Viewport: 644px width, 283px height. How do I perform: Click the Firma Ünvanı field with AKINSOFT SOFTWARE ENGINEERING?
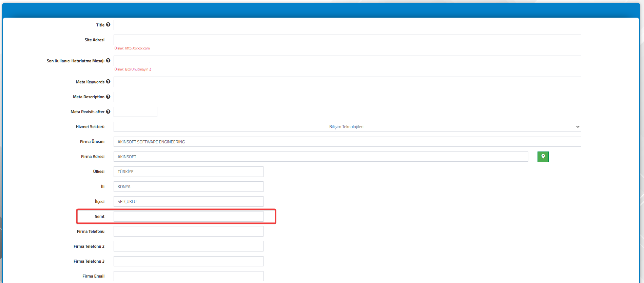point(347,142)
